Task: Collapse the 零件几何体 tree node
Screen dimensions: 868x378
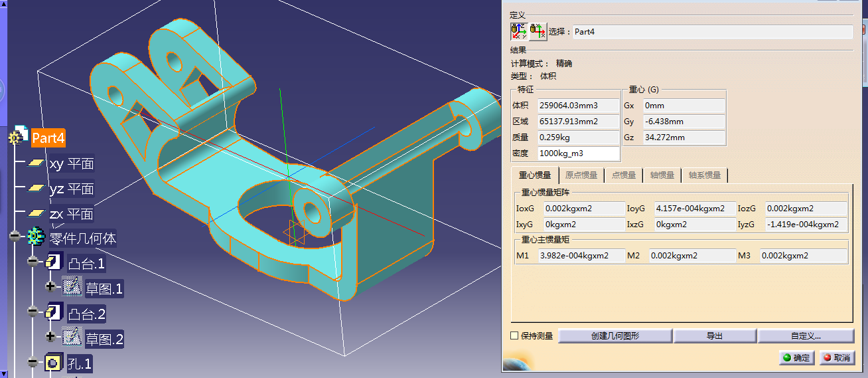Action: (15, 237)
